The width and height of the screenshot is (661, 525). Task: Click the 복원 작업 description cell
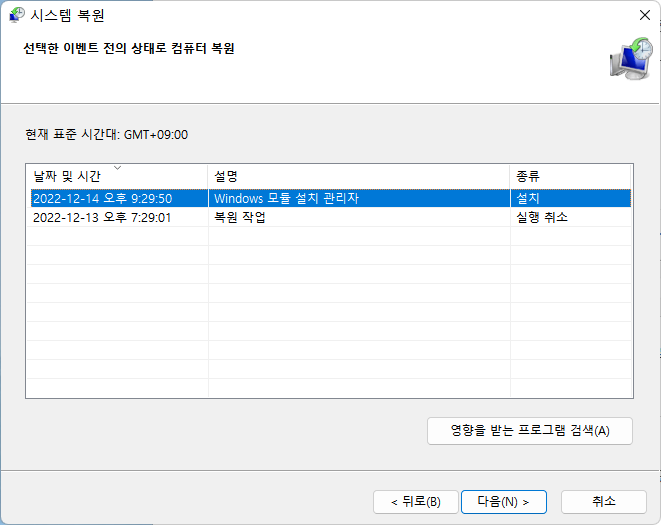point(240,218)
